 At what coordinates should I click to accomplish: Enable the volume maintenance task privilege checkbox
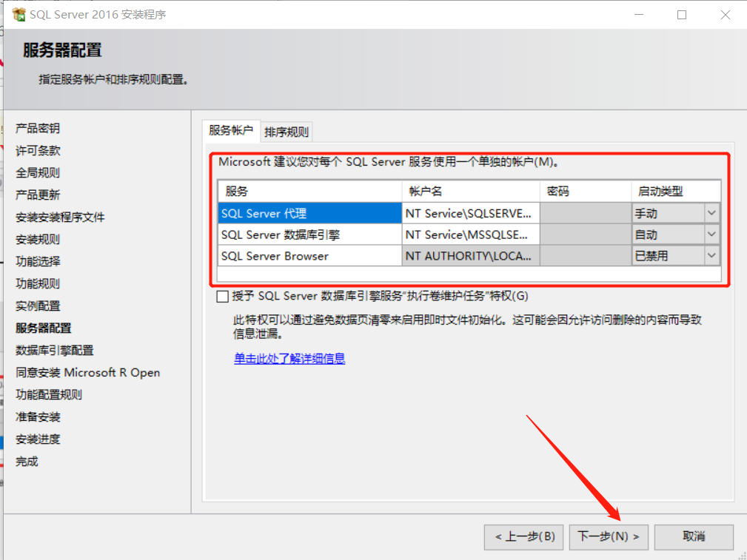click(x=223, y=297)
